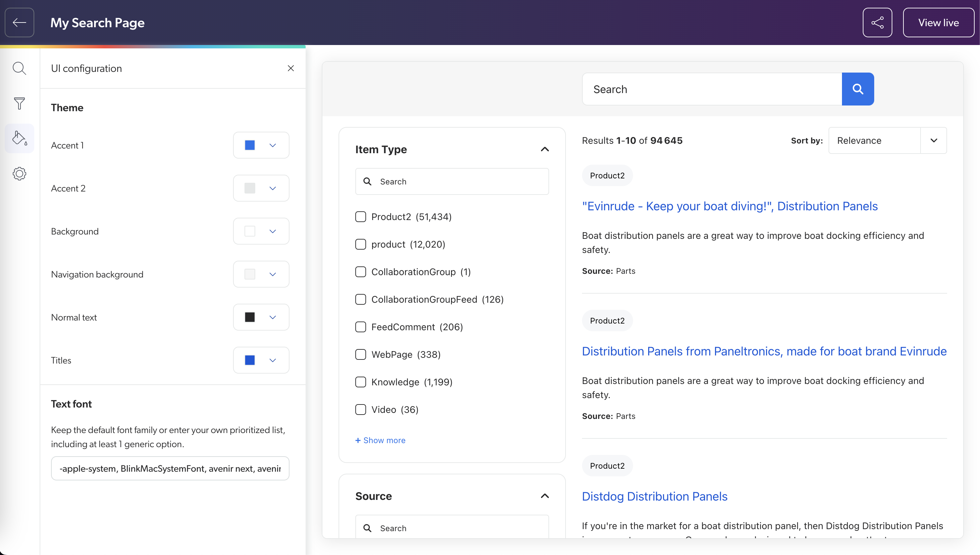This screenshot has height=555, width=980.
Task: Click the back arrow button
Action: [x=19, y=23]
